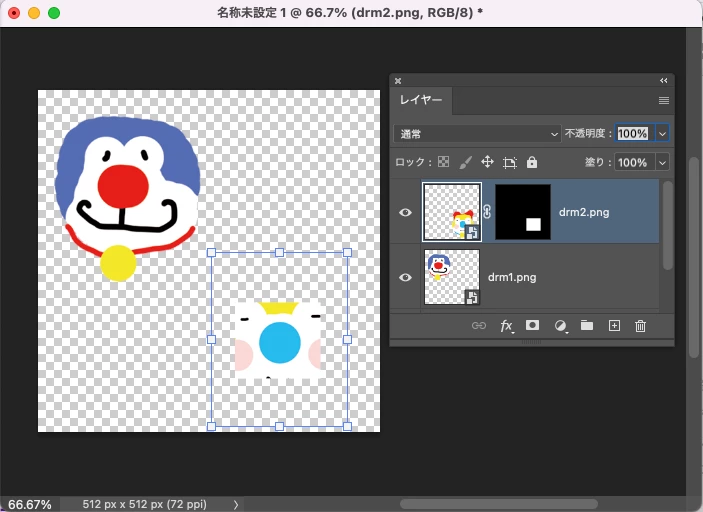The height and width of the screenshot is (512, 703).
Task: Toggle lock position move icon
Action: pyautogui.click(x=487, y=162)
